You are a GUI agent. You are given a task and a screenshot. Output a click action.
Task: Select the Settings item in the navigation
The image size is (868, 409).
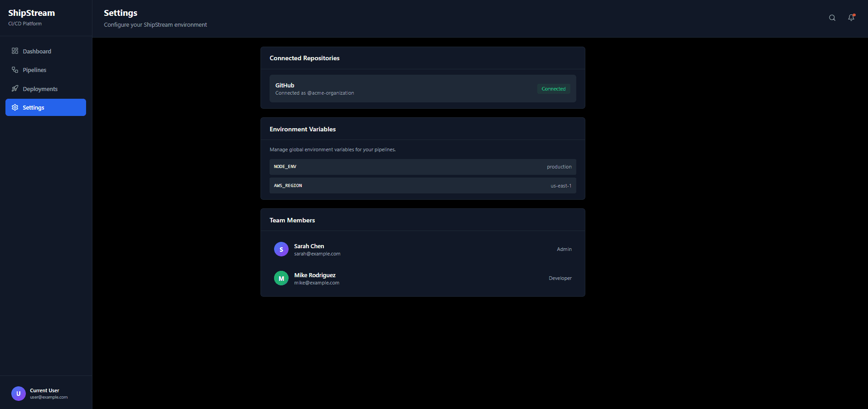point(33,107)
